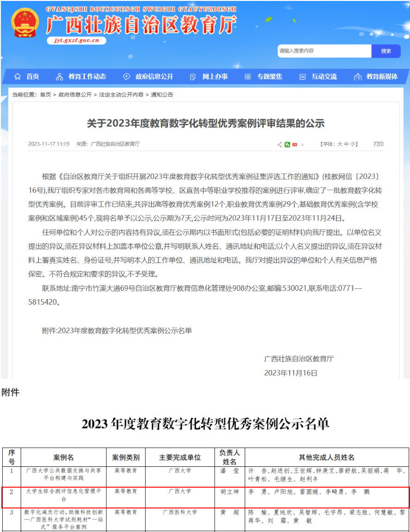Click the speech bubble icon by 政府信息公开
This screenshot has height=532, width=410.
click(126, 77)
